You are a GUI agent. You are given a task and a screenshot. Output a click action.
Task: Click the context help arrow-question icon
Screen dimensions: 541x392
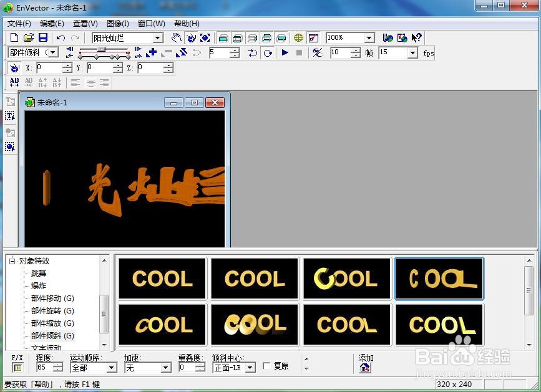[x=416, y=37]
